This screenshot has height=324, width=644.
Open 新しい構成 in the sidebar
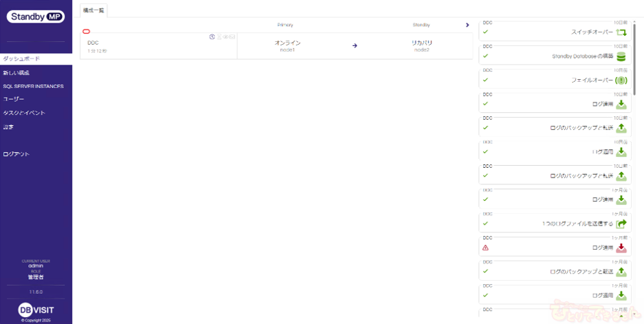pyautogui.click(x=17, y=73)
